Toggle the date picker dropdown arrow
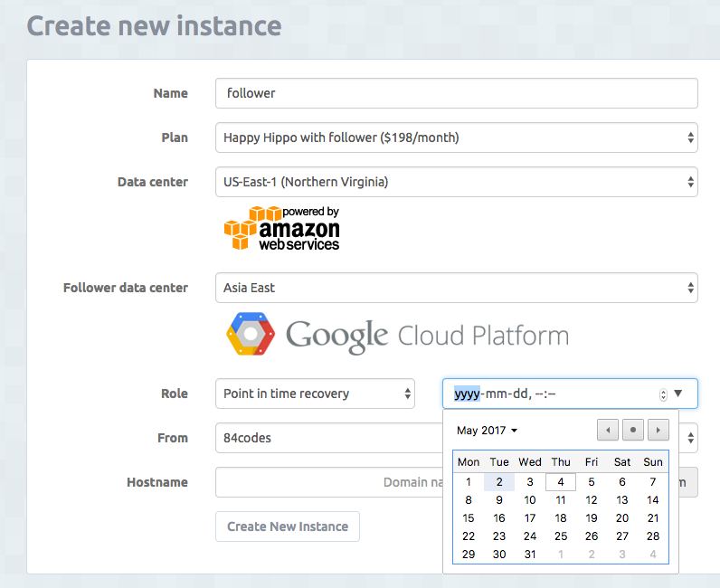The height and width of the screenshot is (588, 720). point(679,394)
